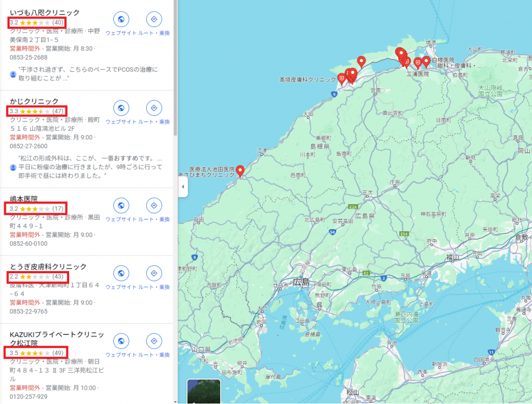
Task: Click hours text 営業開始: 月 8:30
Action: coord(69,49)
